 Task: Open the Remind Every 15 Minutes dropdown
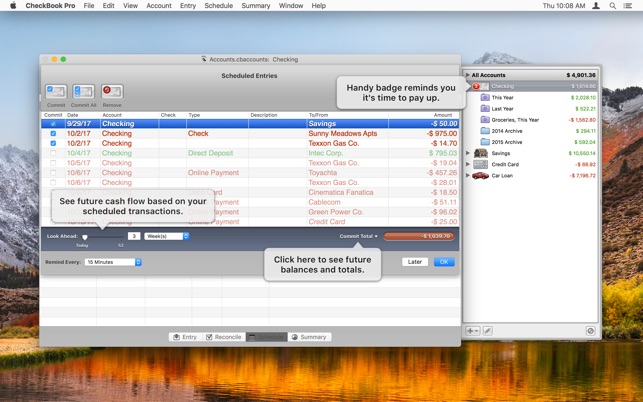click(113, 262)
